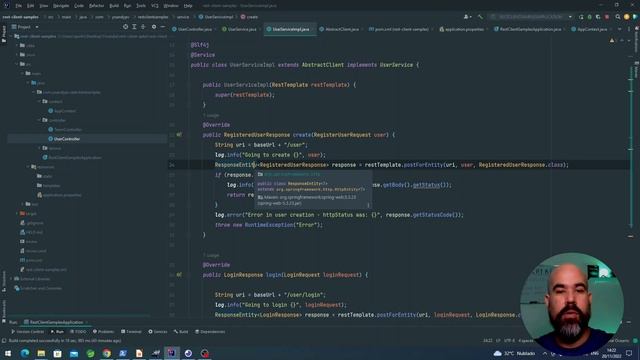Click the Search Everywhere magnifier icon

pos(618,17)
